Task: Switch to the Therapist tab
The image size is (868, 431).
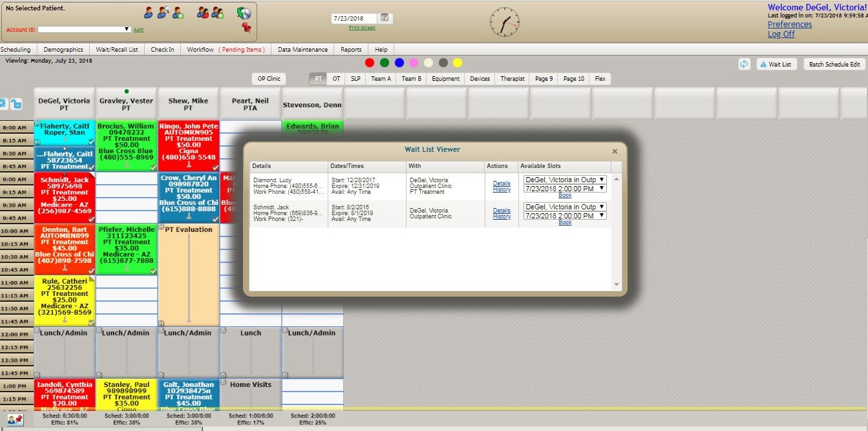Action: [513, 79]
